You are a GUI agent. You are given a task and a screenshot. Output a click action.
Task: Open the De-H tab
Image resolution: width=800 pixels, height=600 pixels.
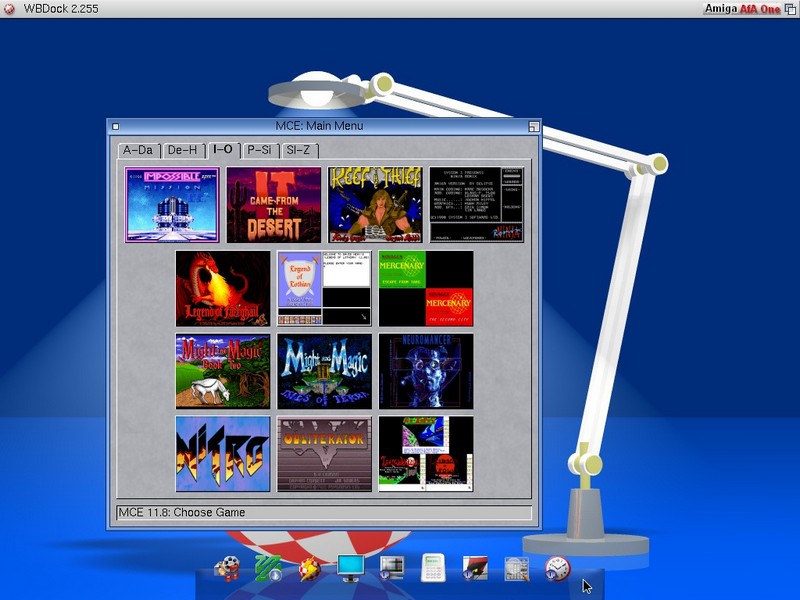(183, 150)
